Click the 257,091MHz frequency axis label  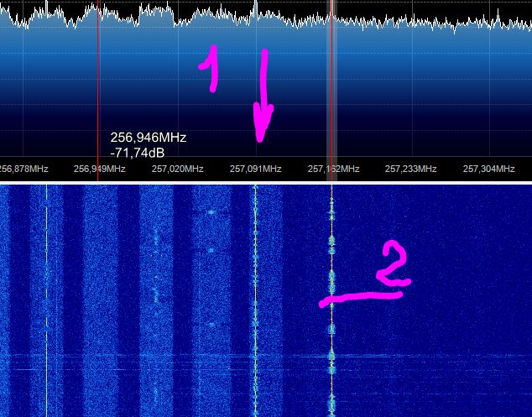256,169
